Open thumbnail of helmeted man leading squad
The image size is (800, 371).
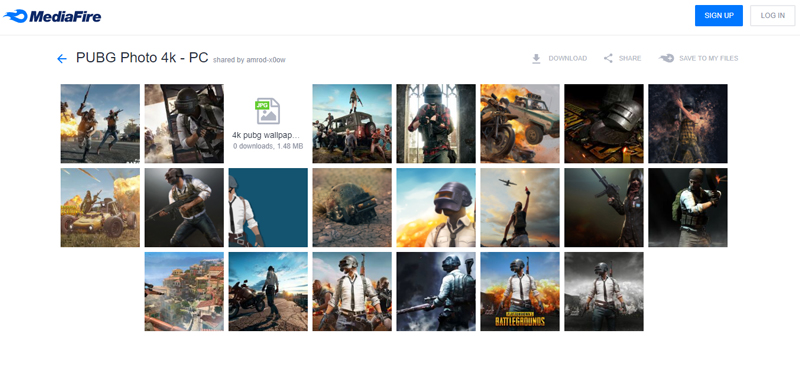point(352,291)
